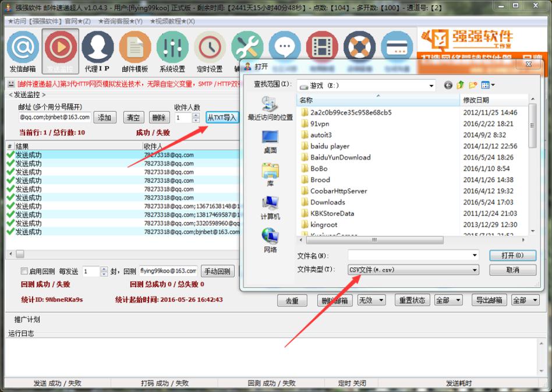Screen dimensions: 552x392
Task: Click the lifebuoy support toolbar icon
Action: [x=359, y=47]
